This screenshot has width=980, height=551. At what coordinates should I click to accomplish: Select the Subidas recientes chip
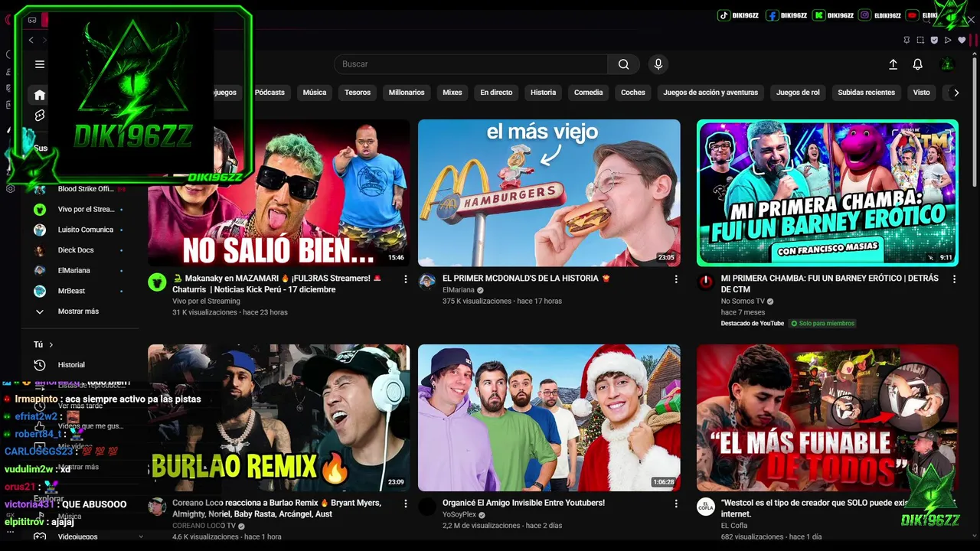(x=866, y=93)
